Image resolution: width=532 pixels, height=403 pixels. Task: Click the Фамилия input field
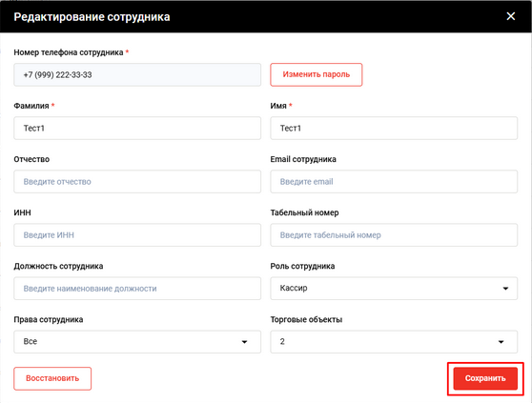coord(137,128)
